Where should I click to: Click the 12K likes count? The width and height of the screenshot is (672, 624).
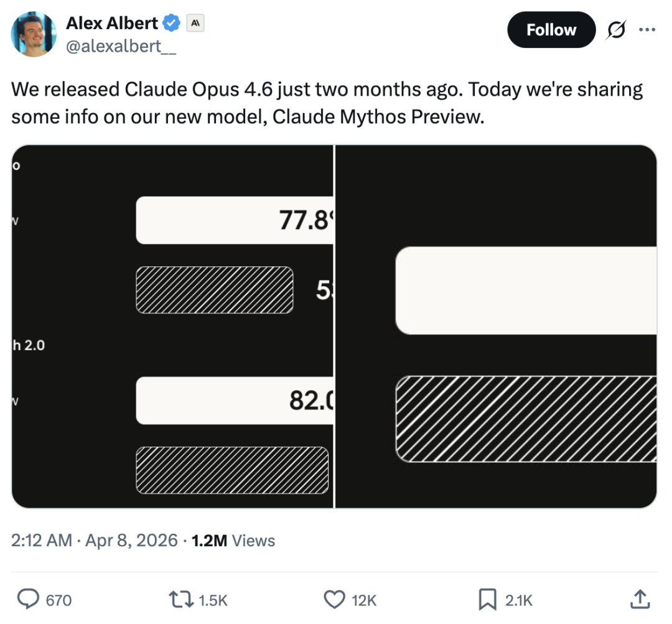click(x=364, y=600)
